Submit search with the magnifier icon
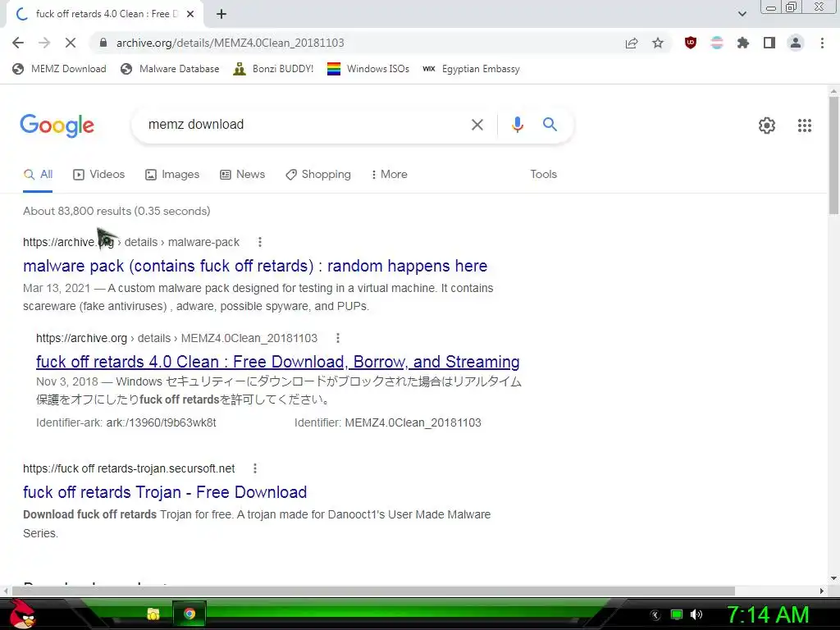Screen dimensions: 840x630 pyautogui.click(x=550, y=125)
